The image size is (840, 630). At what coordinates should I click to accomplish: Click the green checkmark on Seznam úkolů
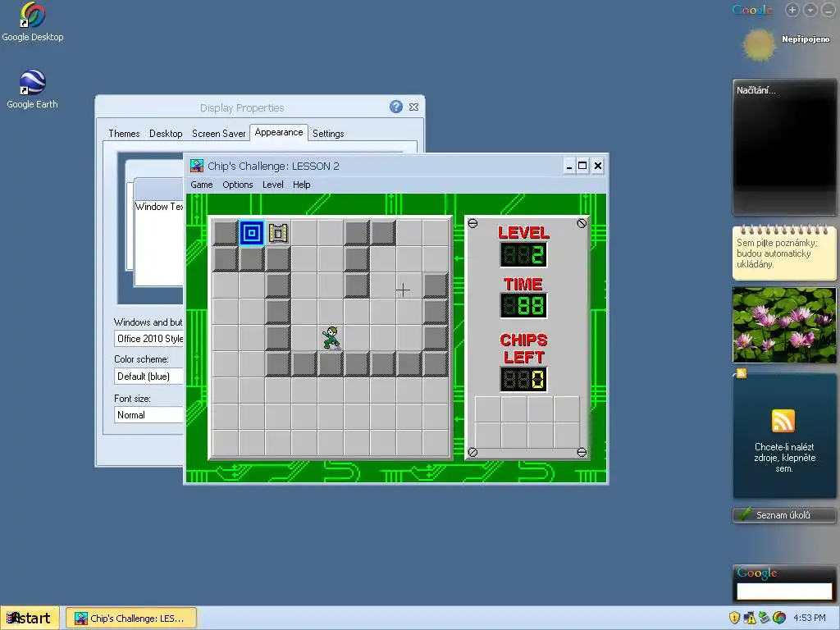744,514
